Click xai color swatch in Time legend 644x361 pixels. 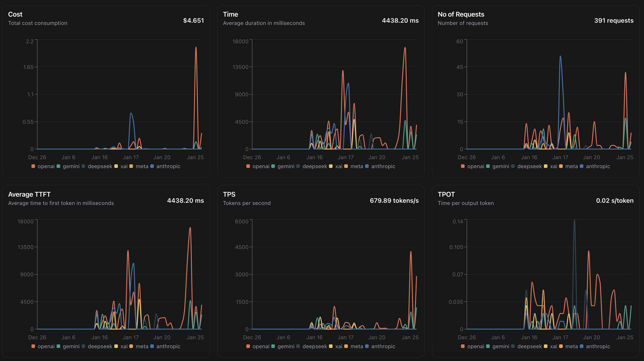tap(331, 166)
